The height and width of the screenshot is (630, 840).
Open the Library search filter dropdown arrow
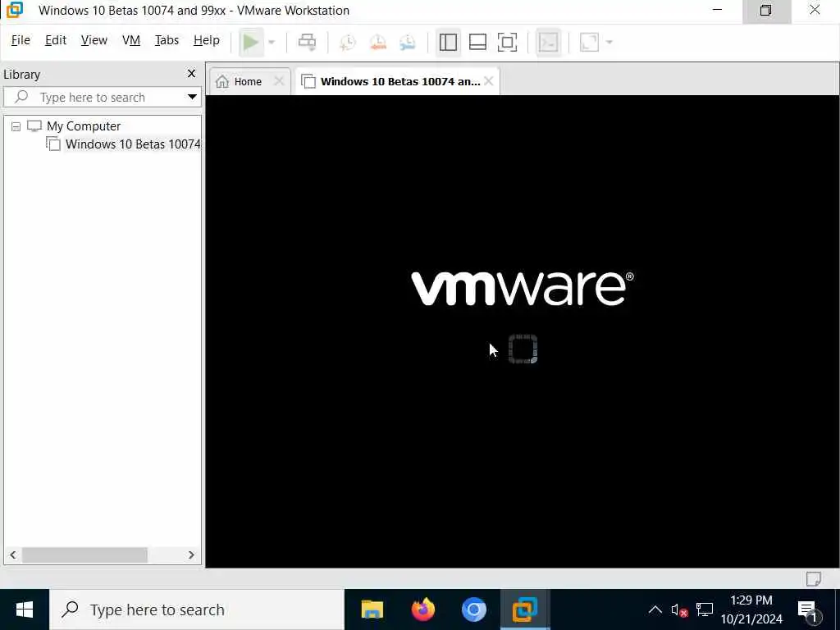click(x=192, y=97)
